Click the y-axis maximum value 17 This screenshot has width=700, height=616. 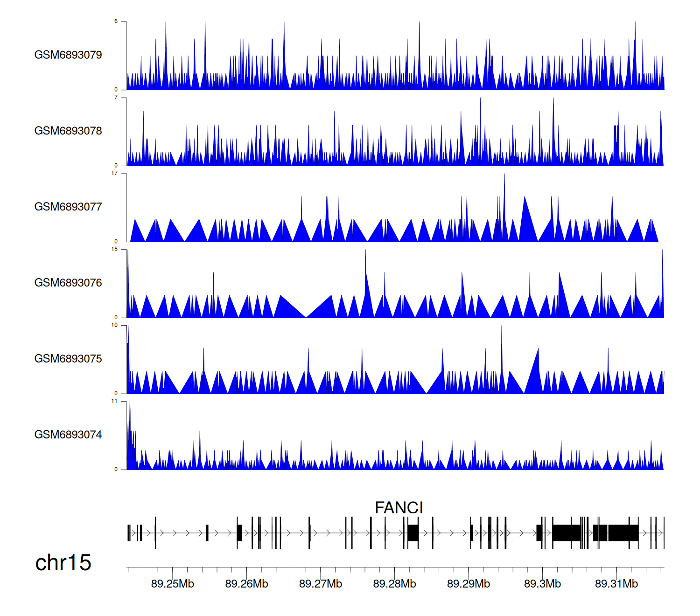115,174
